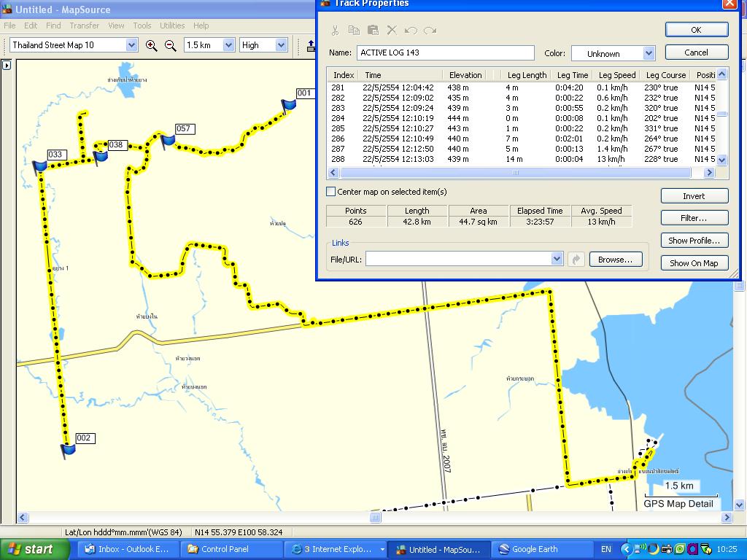
Task: Click the zoom out magnifier icon
Action: tap(171, 45)
